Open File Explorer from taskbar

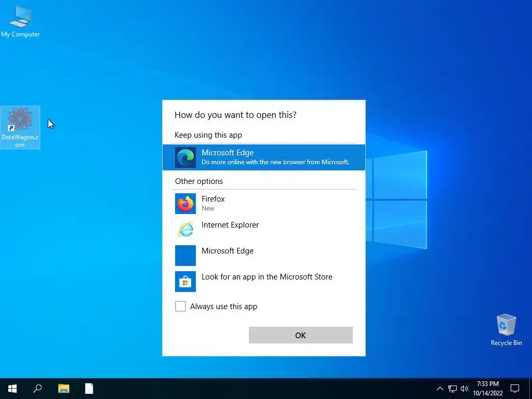pos(63,389)
